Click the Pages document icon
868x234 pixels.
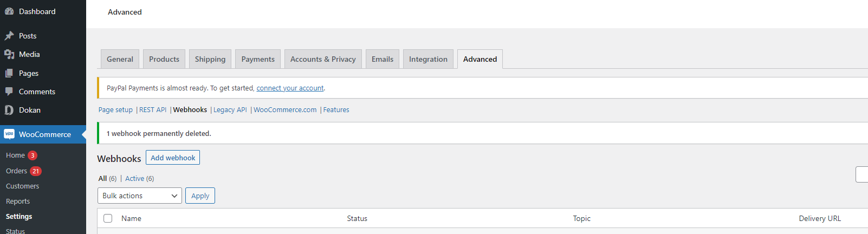(9, 73)
